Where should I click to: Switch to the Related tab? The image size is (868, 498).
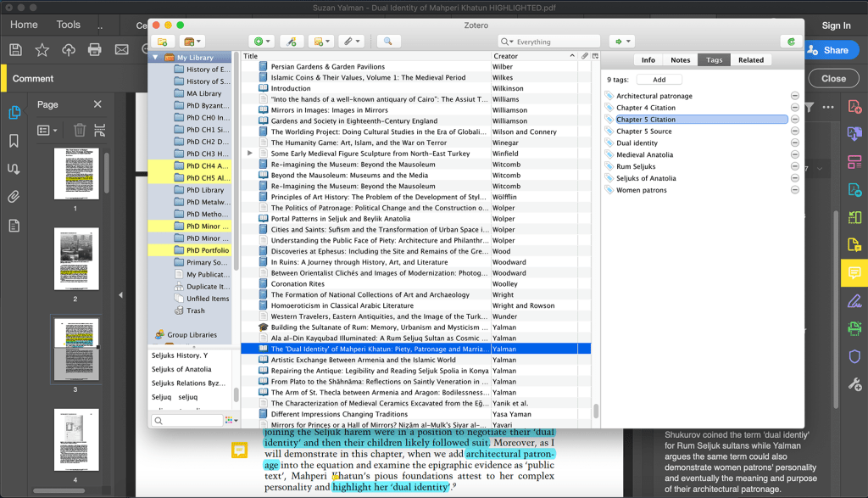click(750, 60)
